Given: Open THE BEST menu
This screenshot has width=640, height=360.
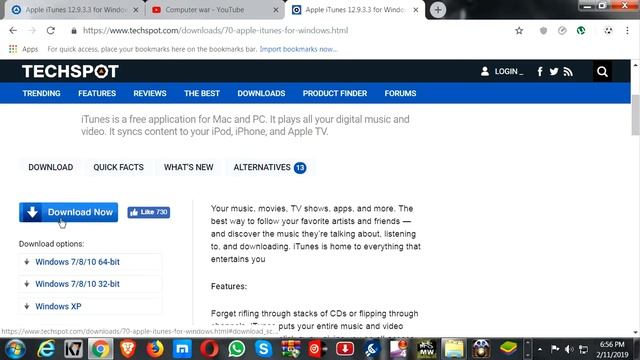Looking at the screenshot, I should (x=202, y=93).
